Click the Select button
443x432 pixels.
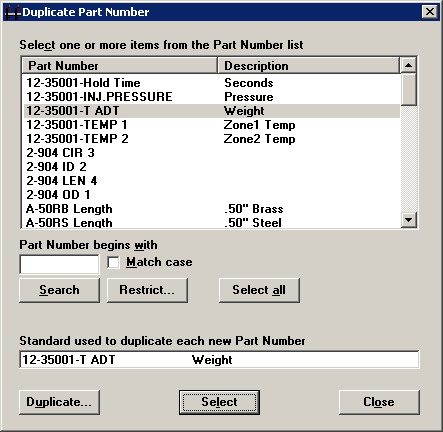click(219, 402)
